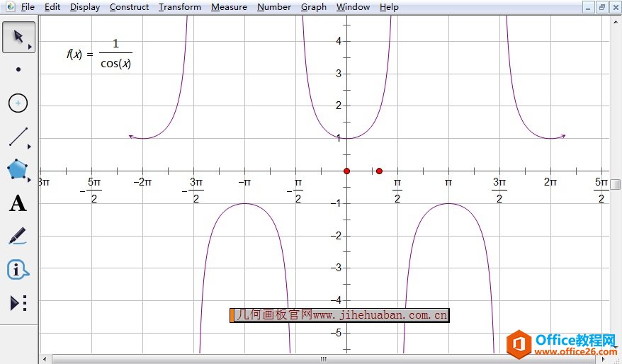
Task: Select the Point tool
Action: 18,69
